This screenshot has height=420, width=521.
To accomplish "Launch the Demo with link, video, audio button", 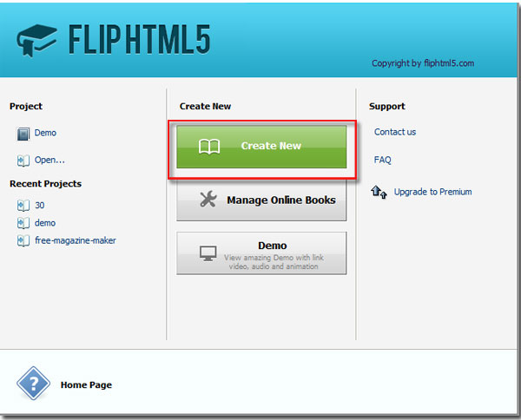I will 261,253.
